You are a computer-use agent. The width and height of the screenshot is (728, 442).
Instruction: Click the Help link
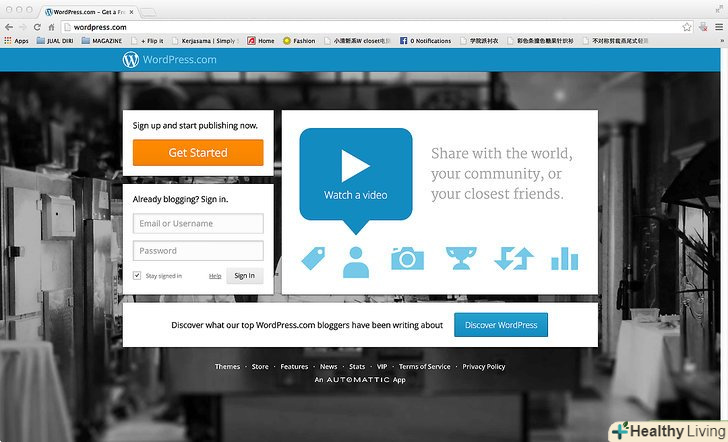[x=215, y=276]
